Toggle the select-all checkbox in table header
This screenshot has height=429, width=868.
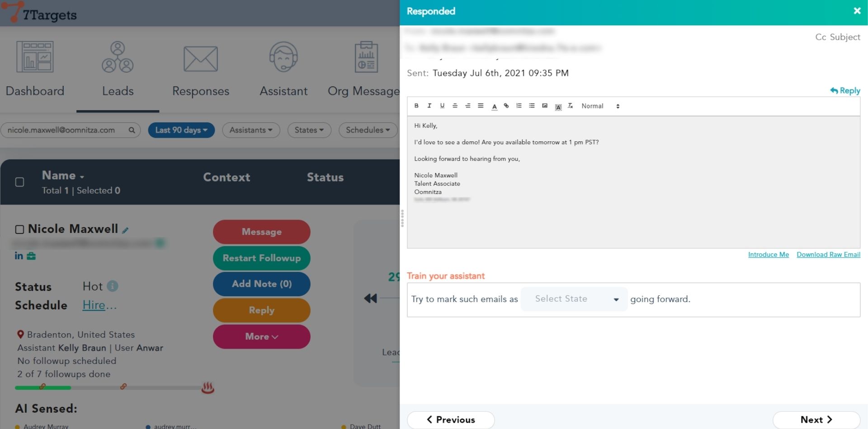click(19, 182)
